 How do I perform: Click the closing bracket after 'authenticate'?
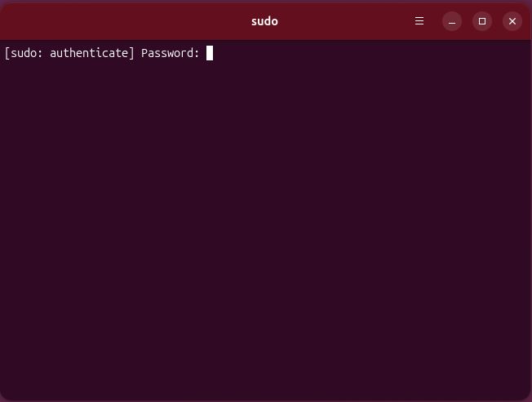[131, 53]
